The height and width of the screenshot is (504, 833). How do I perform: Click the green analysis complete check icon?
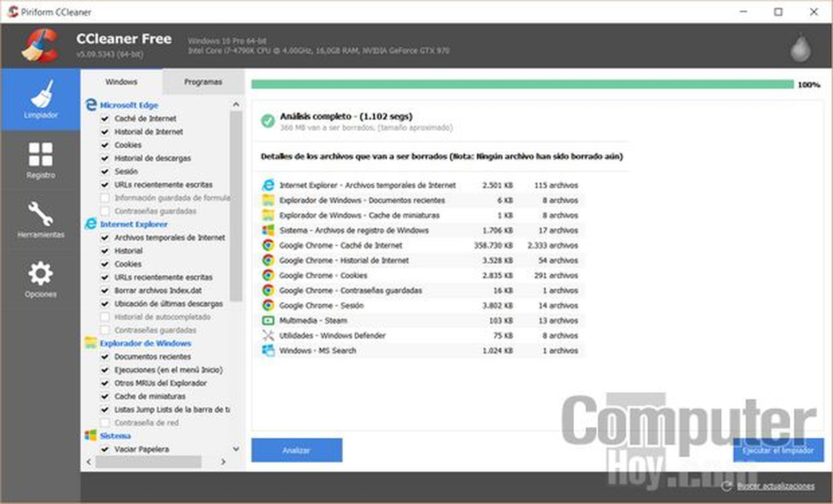point(268,121)
